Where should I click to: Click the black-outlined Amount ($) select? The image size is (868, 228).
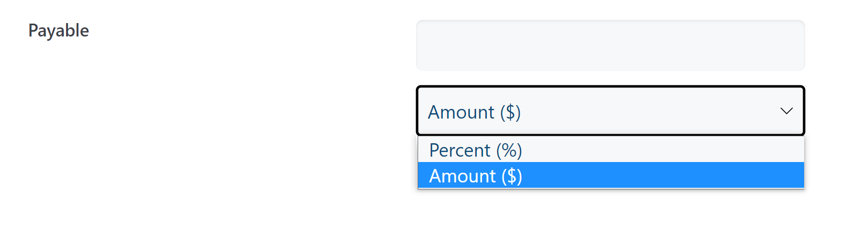610,111
